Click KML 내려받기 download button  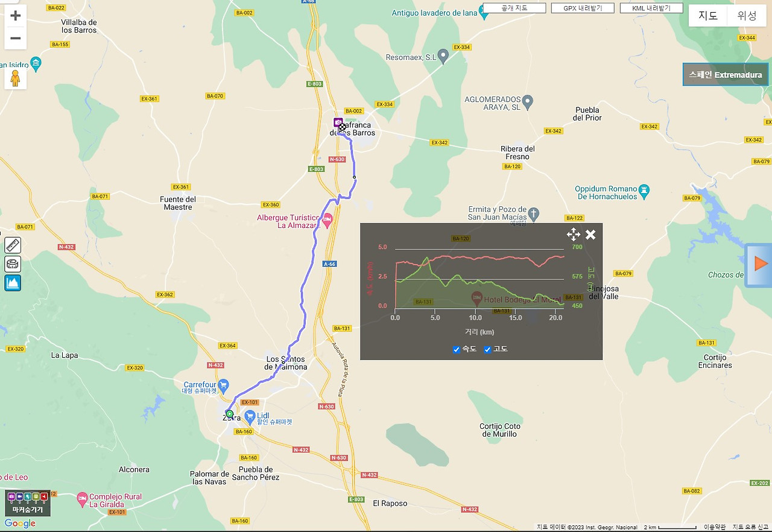(651, 8)
